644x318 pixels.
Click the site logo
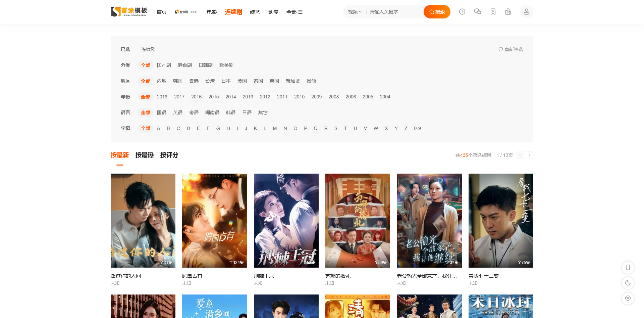pyautogui.click(x=129, y=12)
